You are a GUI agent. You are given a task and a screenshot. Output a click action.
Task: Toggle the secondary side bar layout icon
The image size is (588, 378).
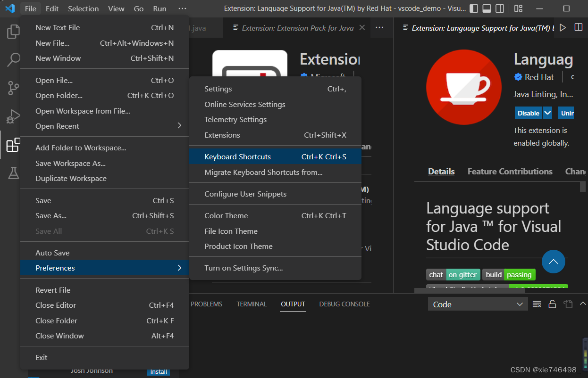pos(500,8)
